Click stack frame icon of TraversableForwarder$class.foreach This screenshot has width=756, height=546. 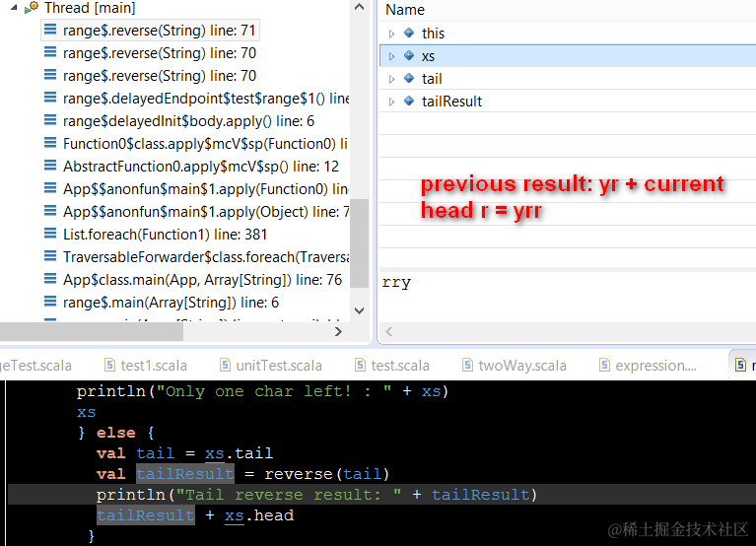(50, 256)
